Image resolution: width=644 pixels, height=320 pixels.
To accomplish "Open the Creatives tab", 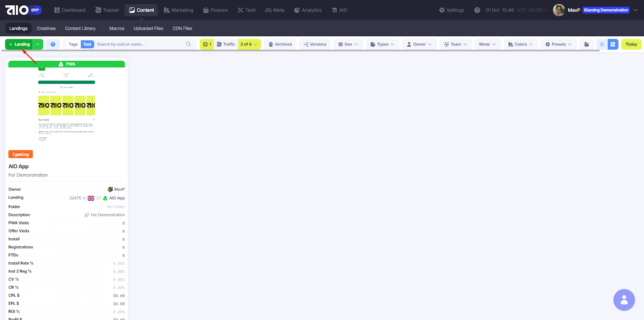I will [x=46, y=29].
